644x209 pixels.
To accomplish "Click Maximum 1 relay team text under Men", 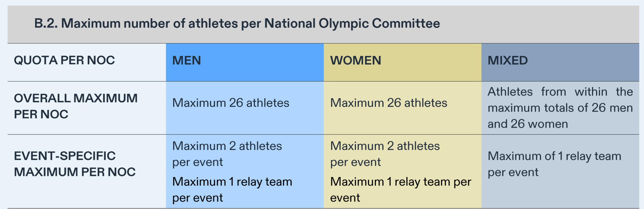I will click(232, 190).
